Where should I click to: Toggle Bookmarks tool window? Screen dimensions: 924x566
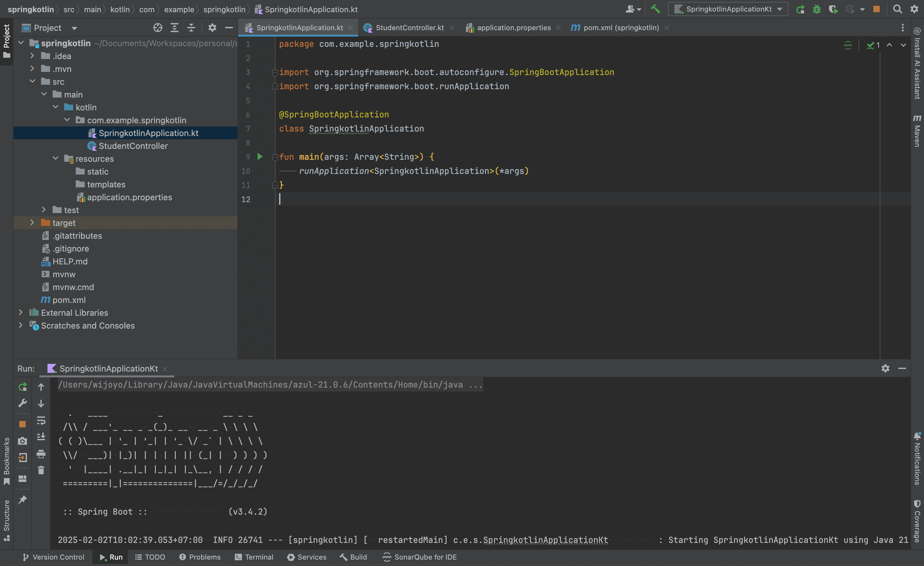click(6, 461)
